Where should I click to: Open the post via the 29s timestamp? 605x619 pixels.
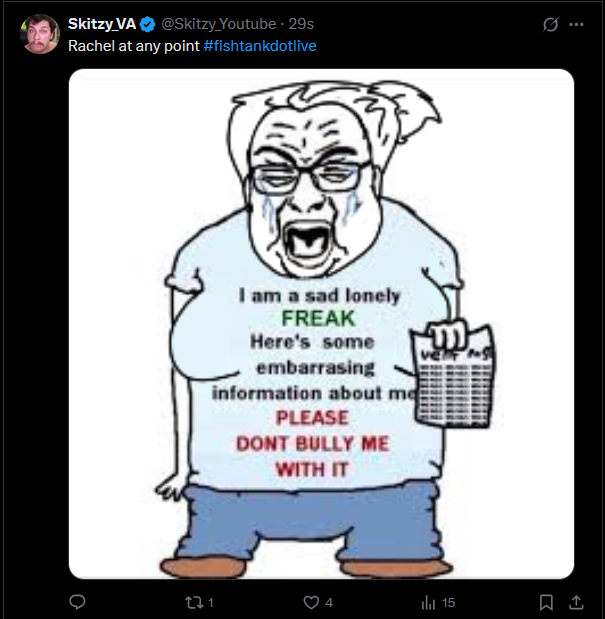click(301, 24)
